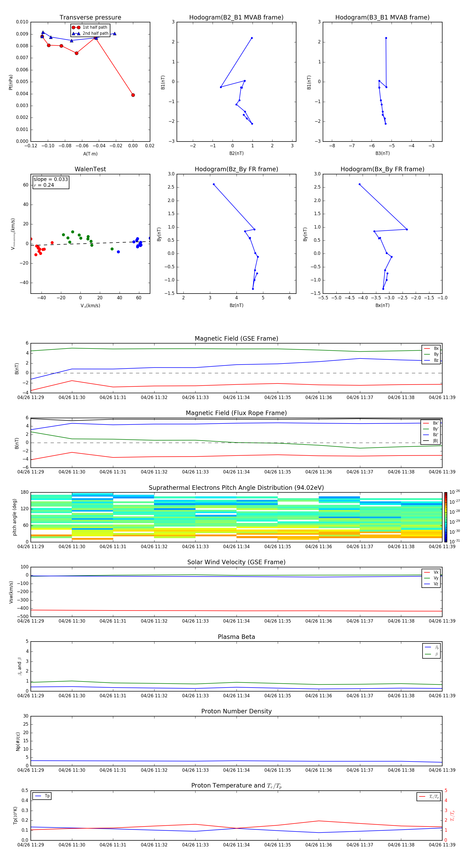Click the 'B3(nT)' x-axis label
Viewport: 473px width, 868px height.
click(382, 153)
